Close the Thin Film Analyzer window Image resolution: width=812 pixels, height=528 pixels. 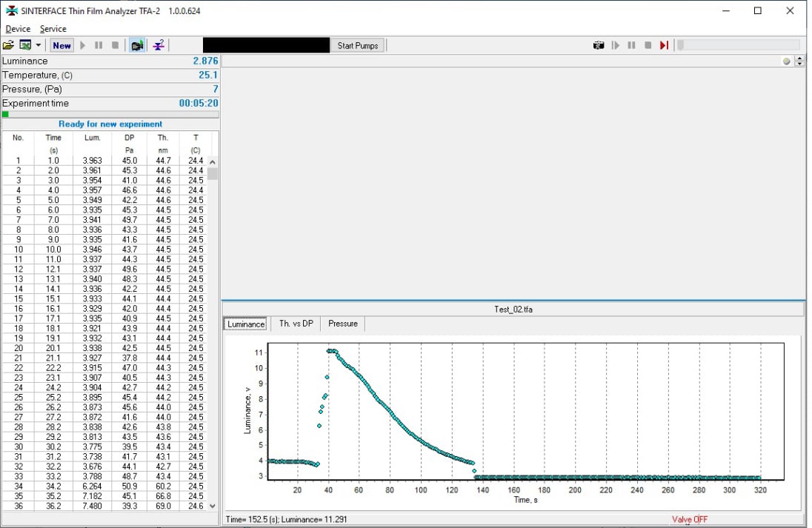point(790,10)
